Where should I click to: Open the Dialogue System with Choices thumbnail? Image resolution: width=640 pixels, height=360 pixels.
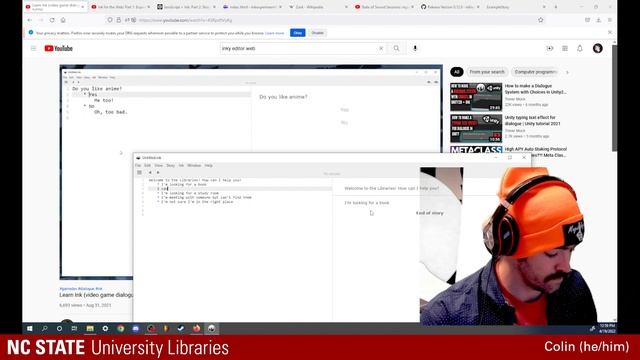click(476, 97)
